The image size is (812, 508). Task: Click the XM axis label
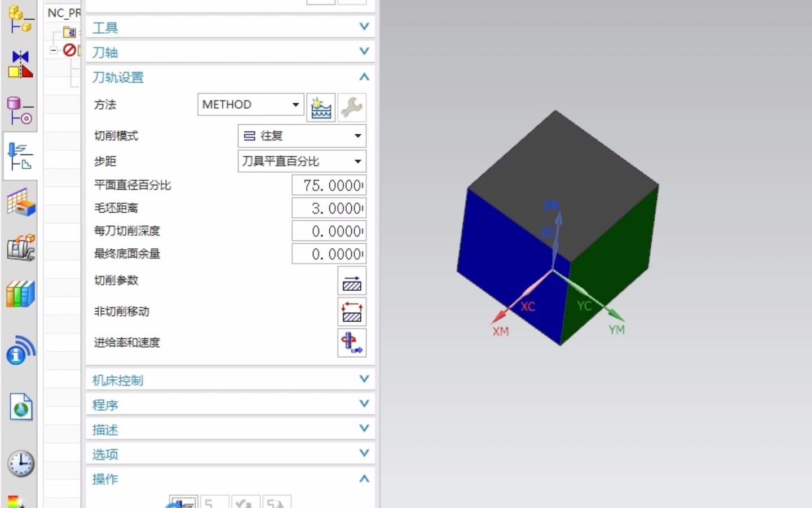point(501,331)
